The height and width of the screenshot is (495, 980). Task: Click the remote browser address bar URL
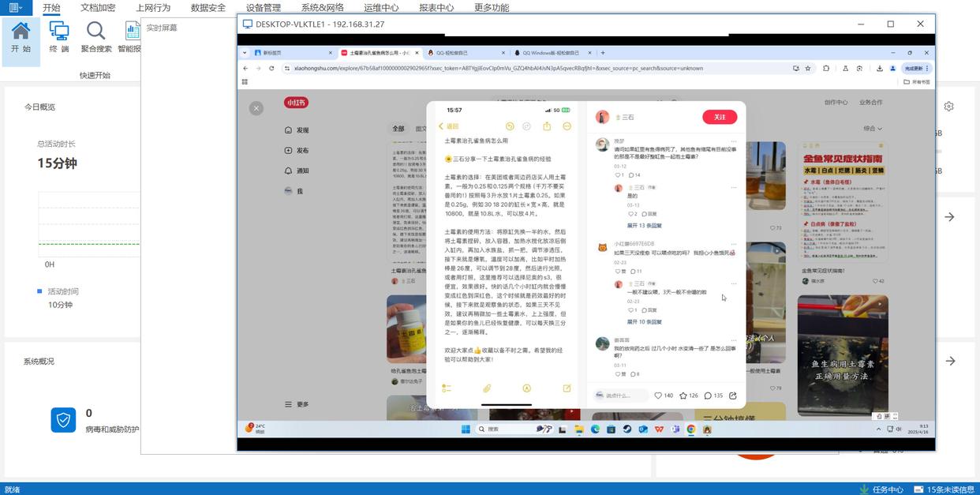(498, 68)
